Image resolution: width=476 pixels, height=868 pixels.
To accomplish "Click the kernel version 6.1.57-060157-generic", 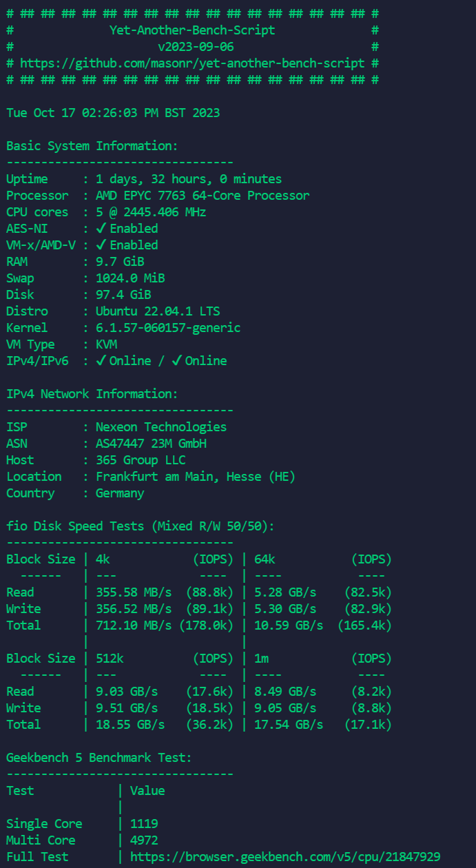I will point(168,328).
